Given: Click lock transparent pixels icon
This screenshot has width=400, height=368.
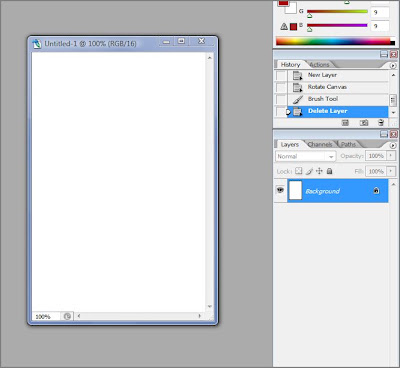Looking at the screenshot, I should tap(299, 171).
